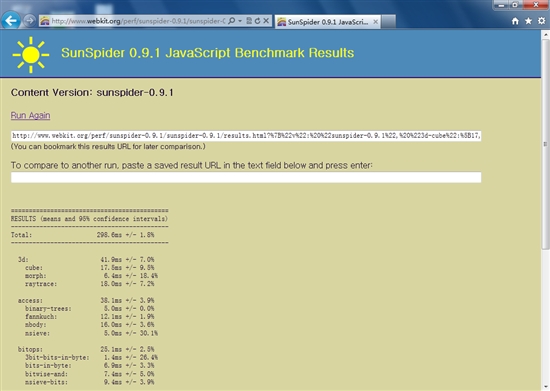
Task: Click the nbody: 16.0ms result row
Action: pos(89,325)
